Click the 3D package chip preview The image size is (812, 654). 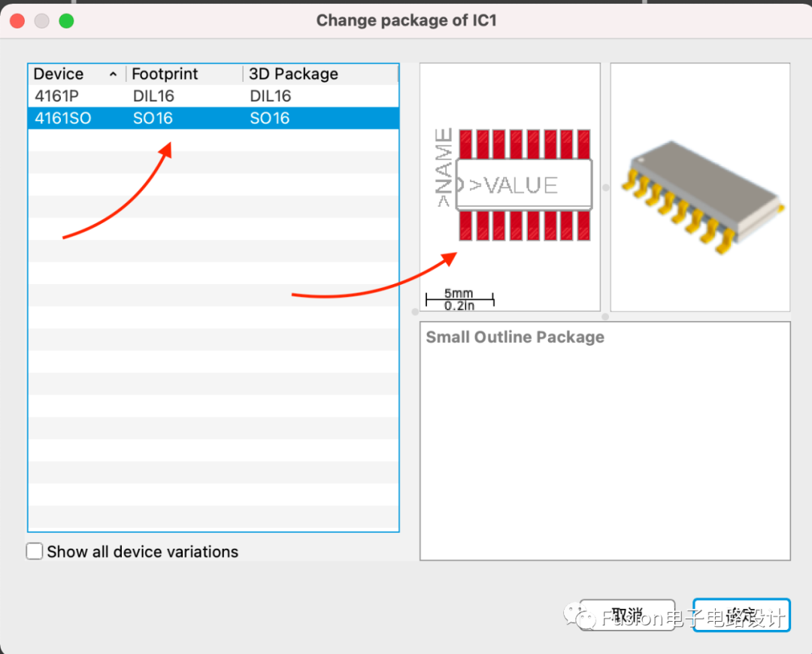[x=700, y=187]
